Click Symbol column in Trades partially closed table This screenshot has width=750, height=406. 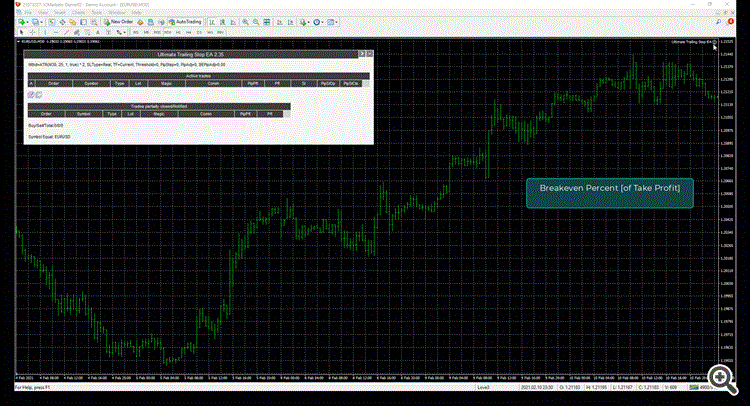(84, 114)
